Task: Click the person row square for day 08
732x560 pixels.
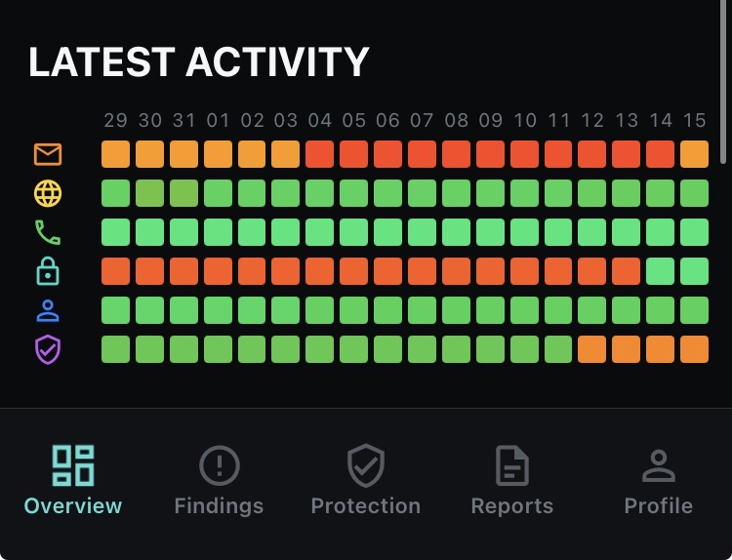Action: click(456, 310)
